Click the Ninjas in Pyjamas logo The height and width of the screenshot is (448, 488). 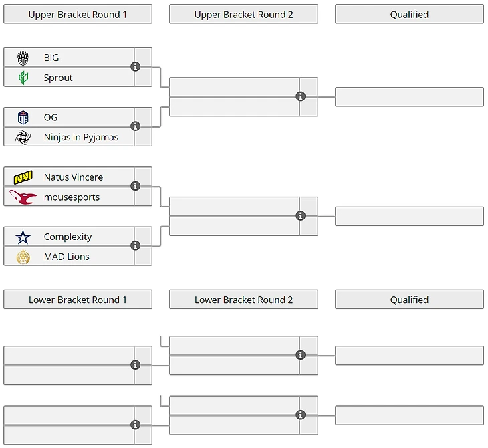[x=23, y=137]
